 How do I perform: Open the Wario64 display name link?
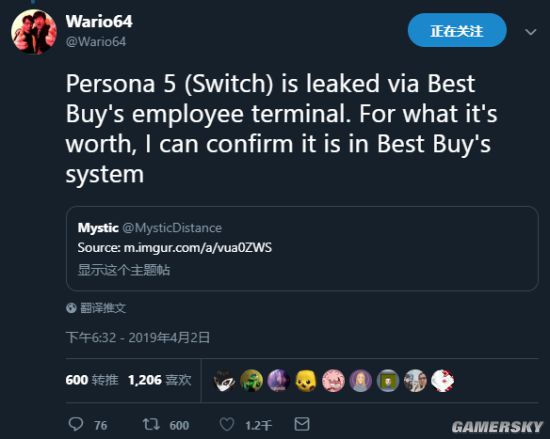coord(99,22)
